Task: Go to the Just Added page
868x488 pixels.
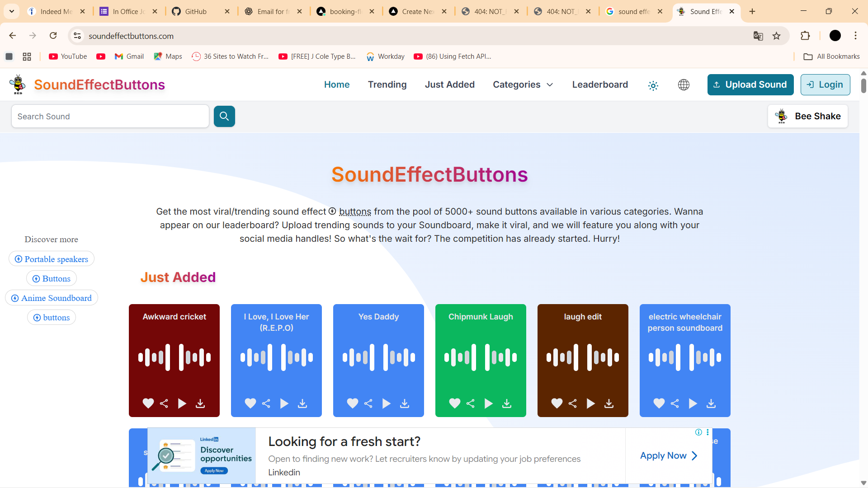Action: pyautogui.click(x=450, y=84)
